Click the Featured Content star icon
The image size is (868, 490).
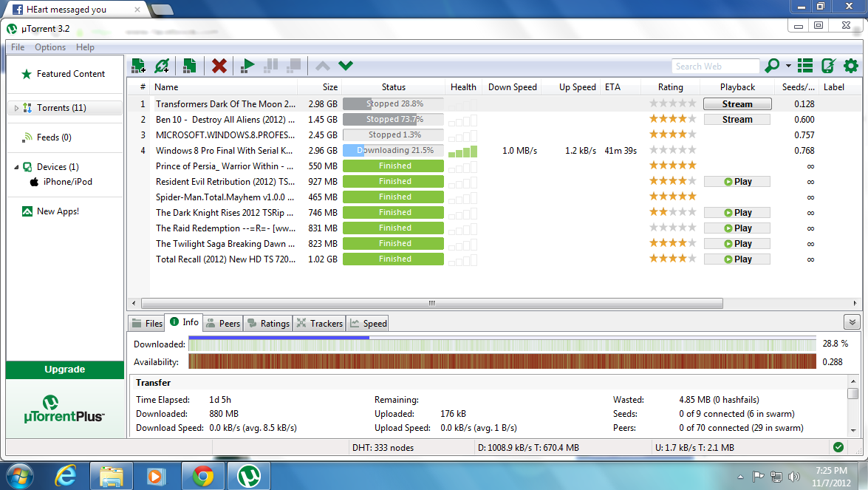26,74
